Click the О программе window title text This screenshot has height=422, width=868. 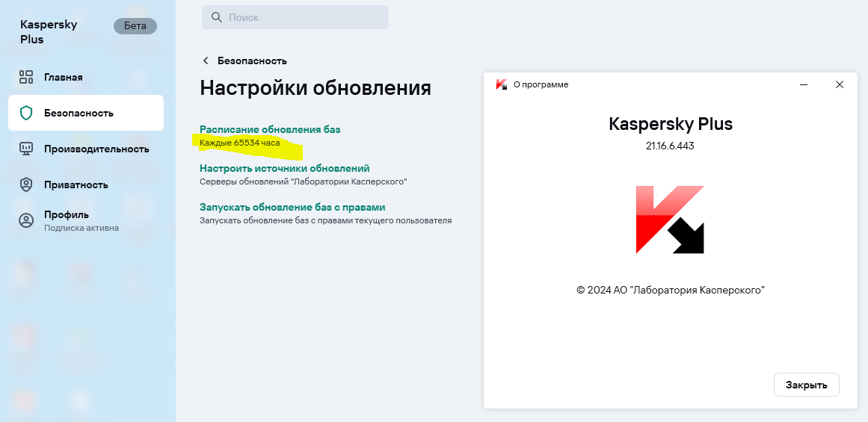pos(541,84)
